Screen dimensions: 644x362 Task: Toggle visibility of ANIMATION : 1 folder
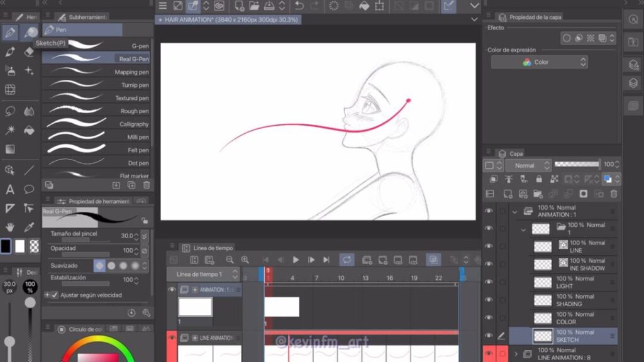[488, 211]
